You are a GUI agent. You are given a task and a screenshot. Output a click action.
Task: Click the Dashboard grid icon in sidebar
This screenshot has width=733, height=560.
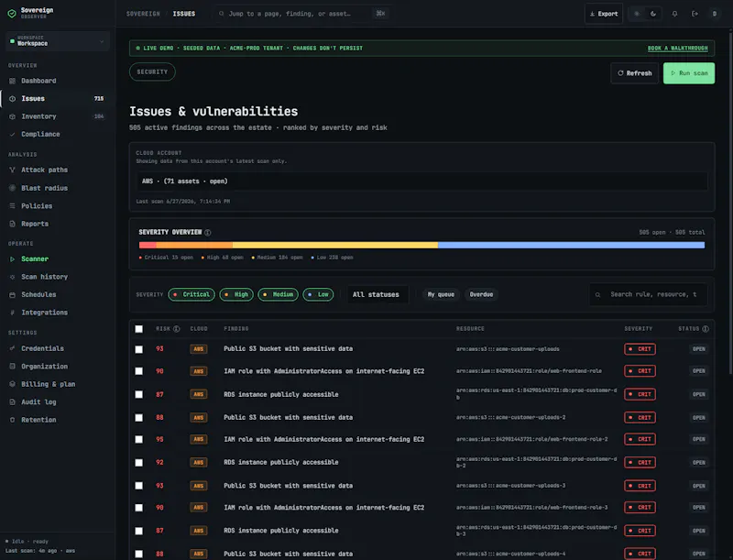coord(13,81)
